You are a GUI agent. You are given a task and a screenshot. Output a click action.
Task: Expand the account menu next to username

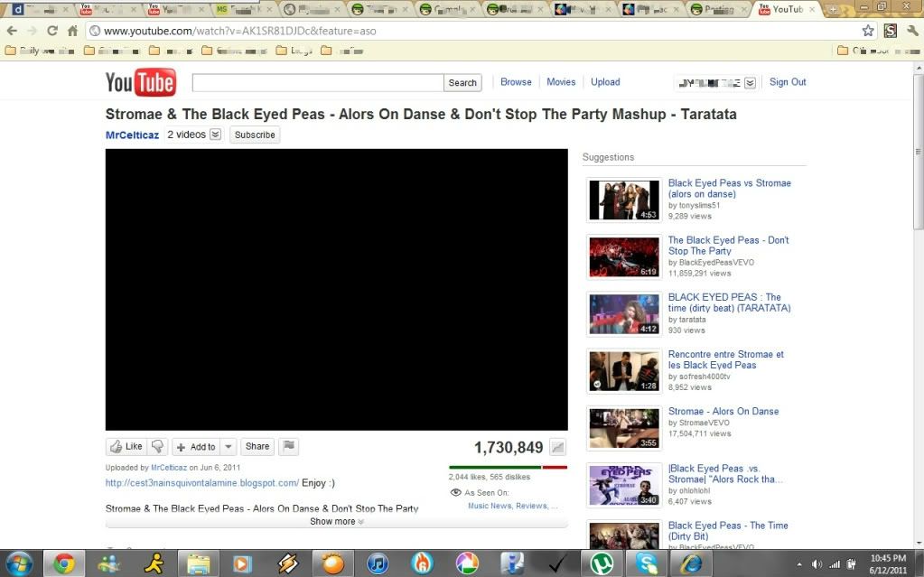click(x=750, y=83)
